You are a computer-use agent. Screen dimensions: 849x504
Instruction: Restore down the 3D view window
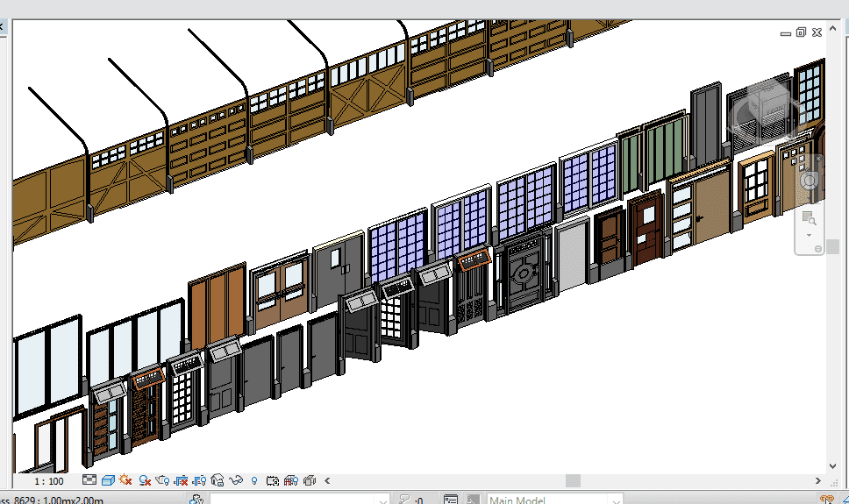[x=800, y=32]
